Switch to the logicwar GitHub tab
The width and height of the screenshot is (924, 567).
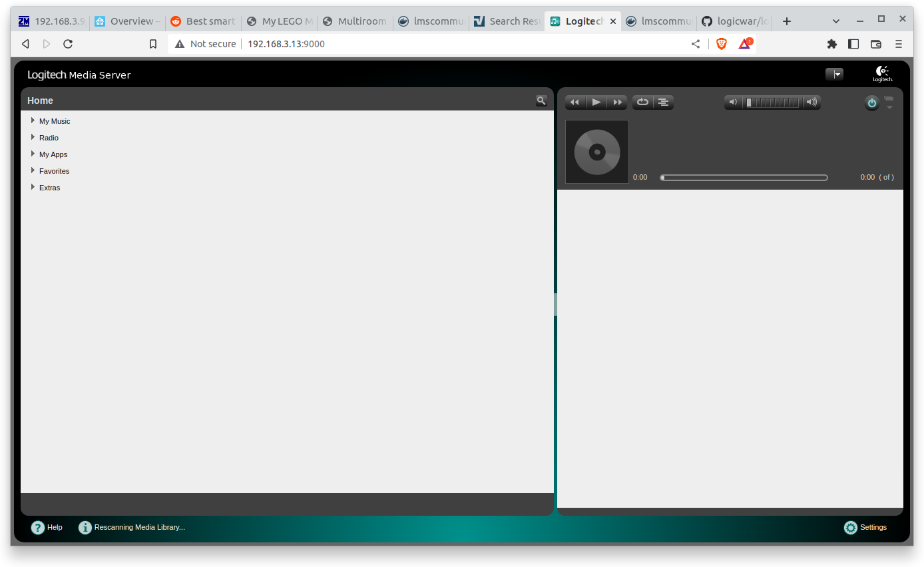[734, 21]
